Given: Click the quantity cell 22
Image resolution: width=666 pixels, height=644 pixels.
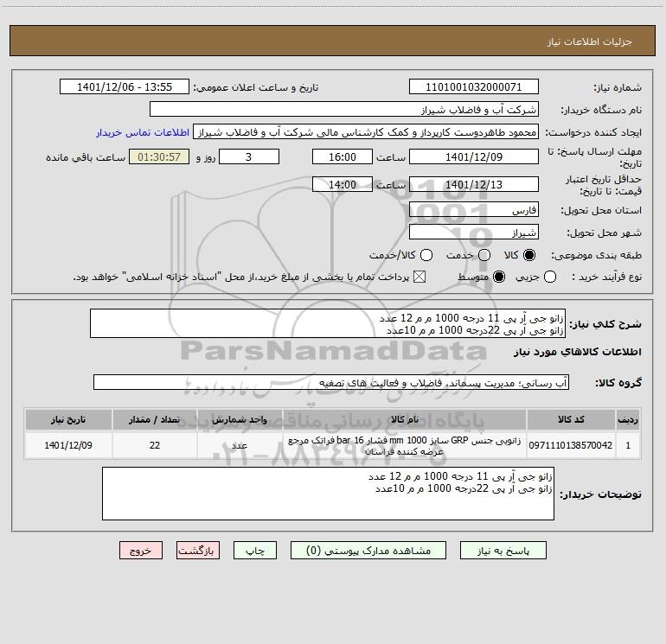Looking at the screenshot, I should [x=155, y=445].
